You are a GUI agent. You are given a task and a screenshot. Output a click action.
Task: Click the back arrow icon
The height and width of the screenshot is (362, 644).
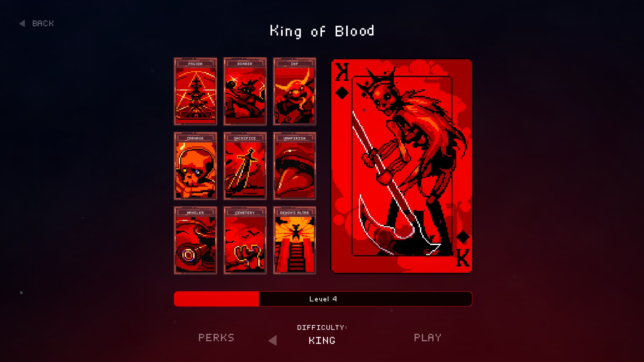pos(22,23)
